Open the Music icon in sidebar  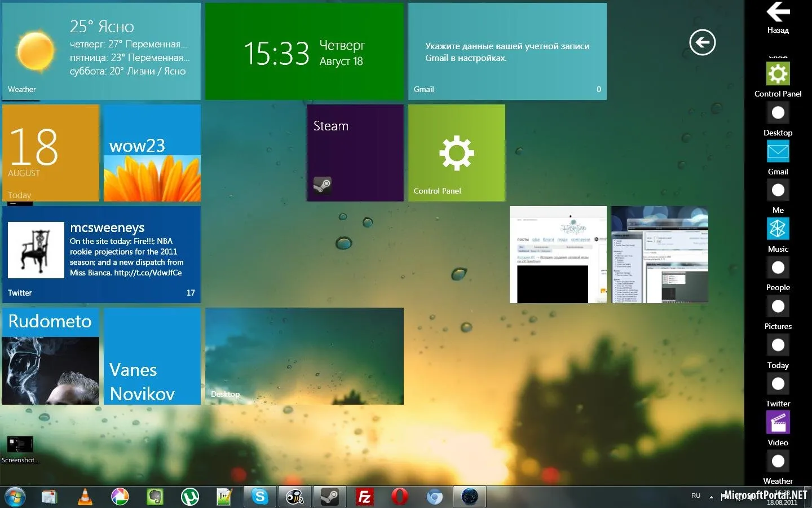pyautogui.click(x=778, y=229)
